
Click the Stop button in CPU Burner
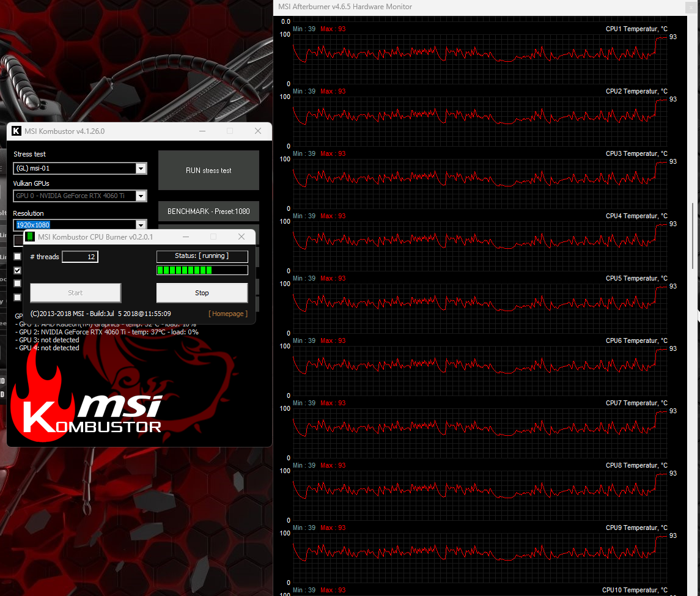click(202, 293)
